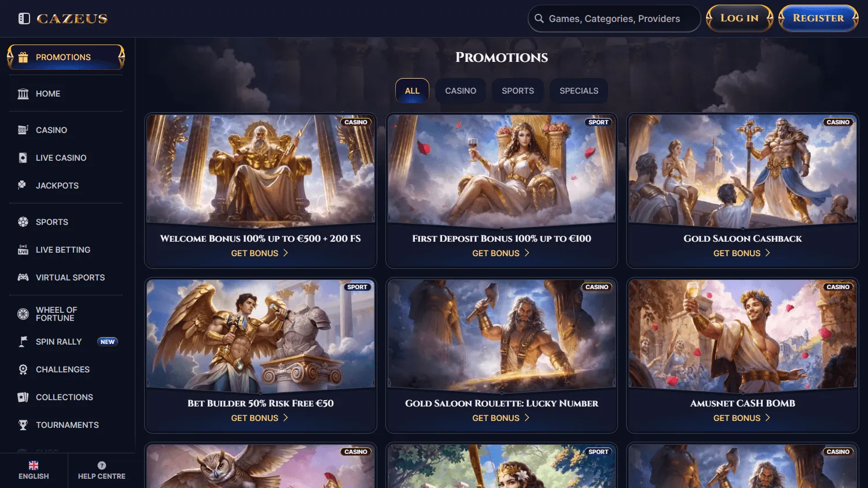Click the NEW badge beside Spin Rally
The image size is (868, 488).
coord(108,342)
